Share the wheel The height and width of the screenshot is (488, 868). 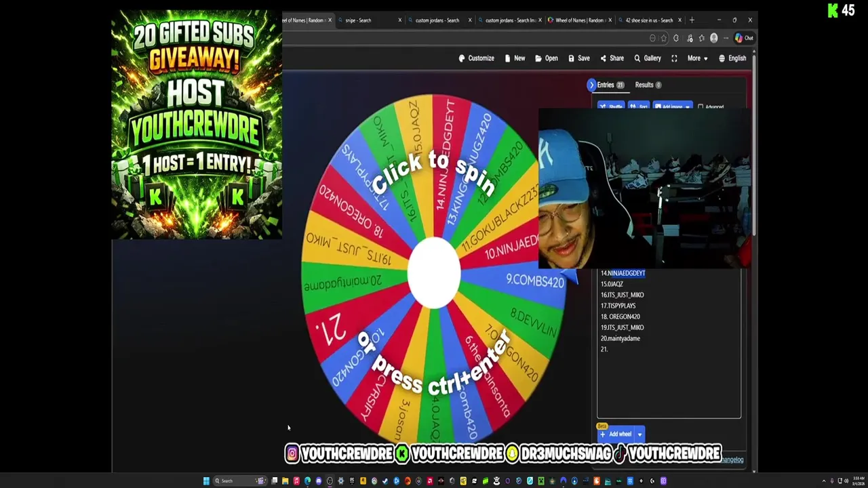(612, 58)
